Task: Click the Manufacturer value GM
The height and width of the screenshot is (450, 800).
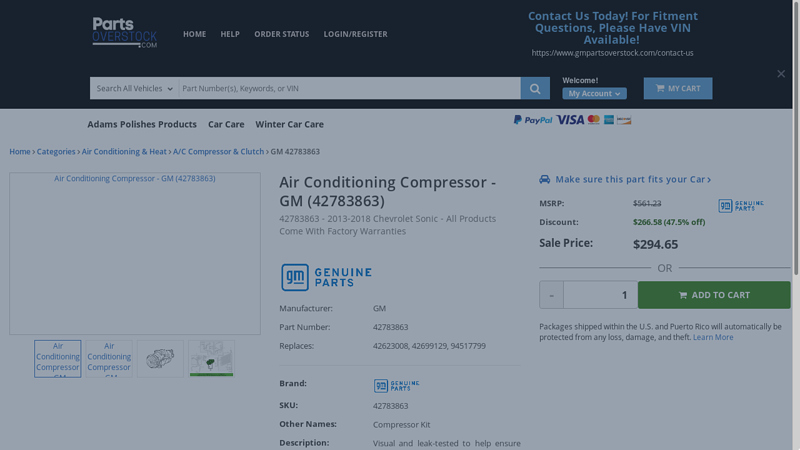Action: (379, 308)
